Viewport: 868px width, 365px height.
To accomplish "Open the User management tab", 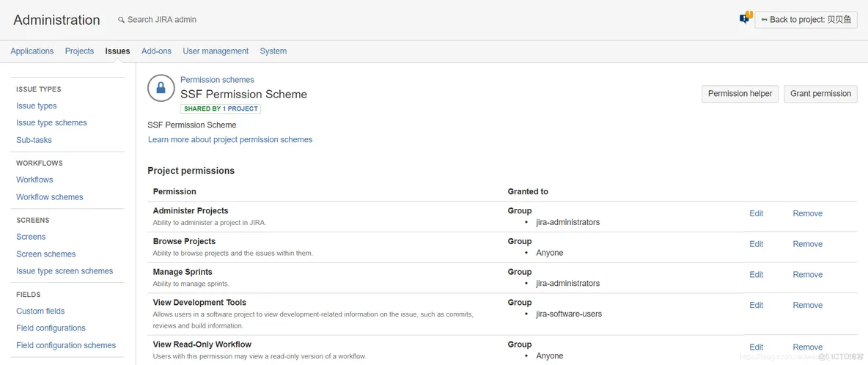I will (x=216, y=51).
